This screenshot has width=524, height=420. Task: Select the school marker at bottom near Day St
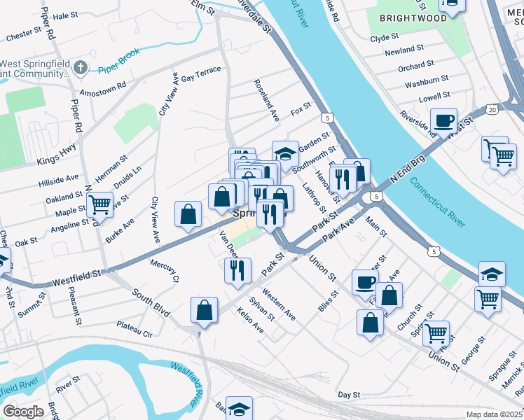coord(239,408)
